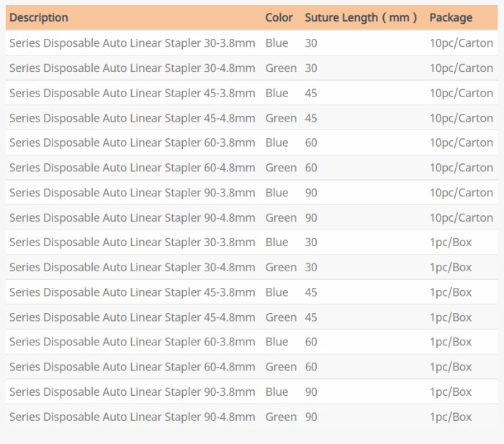Click suture length 45 in box-packaged 45-3.8mm row
The width and height of the screenshot is (504, 444).
click(311, 292)
